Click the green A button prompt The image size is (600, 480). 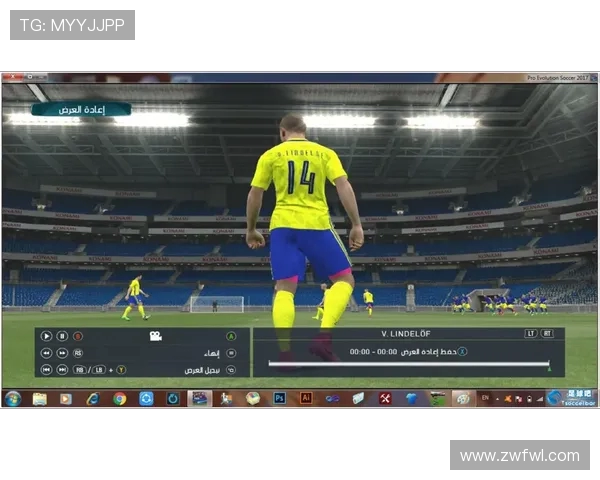click(231, 336)
